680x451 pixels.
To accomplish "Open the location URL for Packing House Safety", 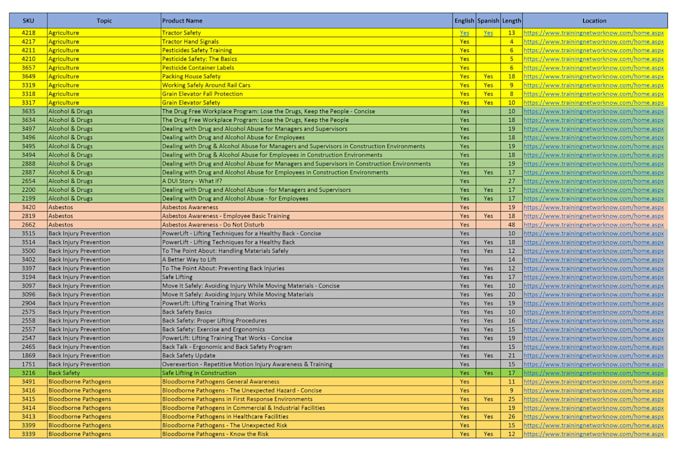I will [594, 76].
